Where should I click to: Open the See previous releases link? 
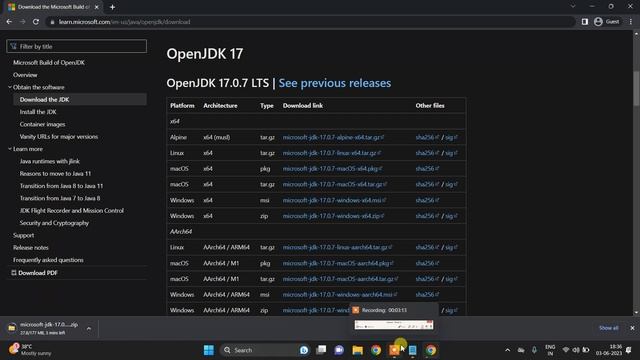[x=335, y=83]
